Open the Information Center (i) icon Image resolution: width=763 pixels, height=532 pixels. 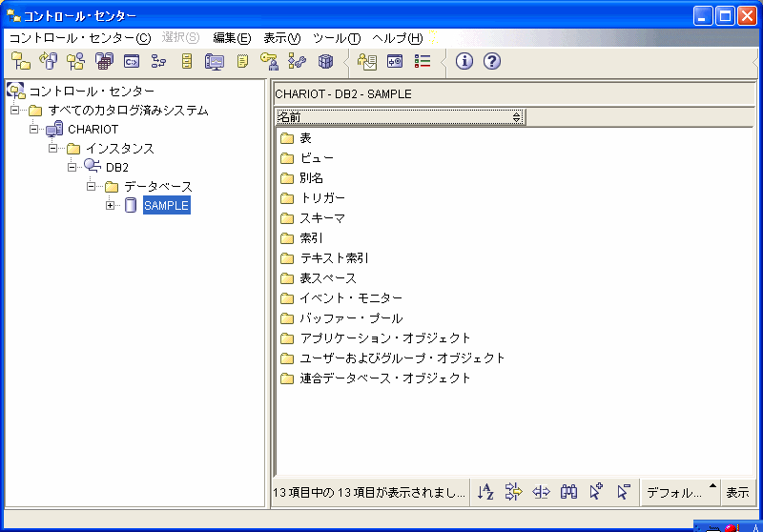464,61
